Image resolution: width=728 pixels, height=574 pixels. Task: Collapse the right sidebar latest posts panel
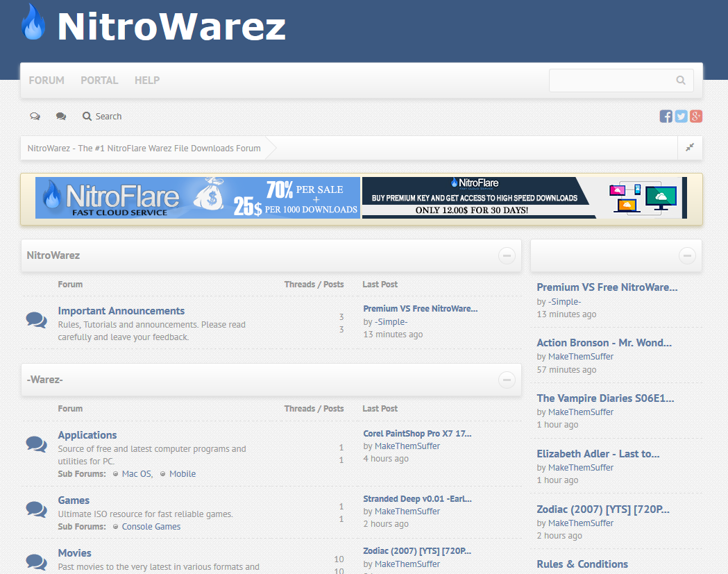tap(687, 255)
